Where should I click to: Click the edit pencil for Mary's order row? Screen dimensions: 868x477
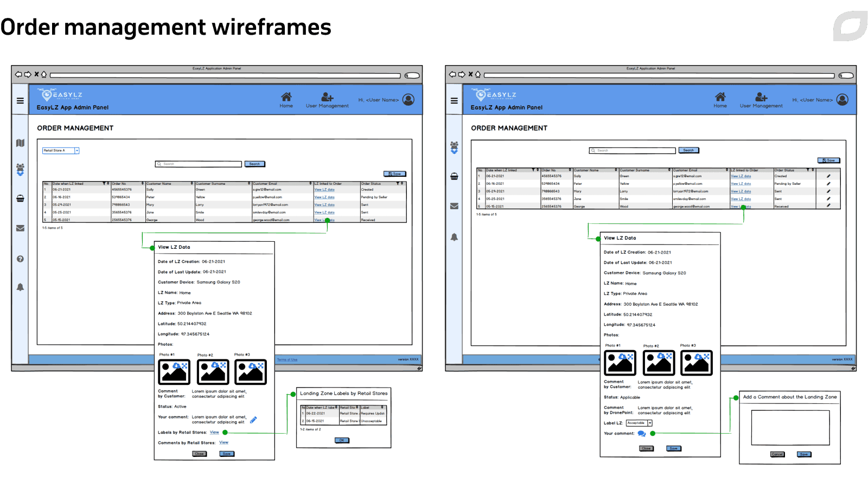[828, 191]
